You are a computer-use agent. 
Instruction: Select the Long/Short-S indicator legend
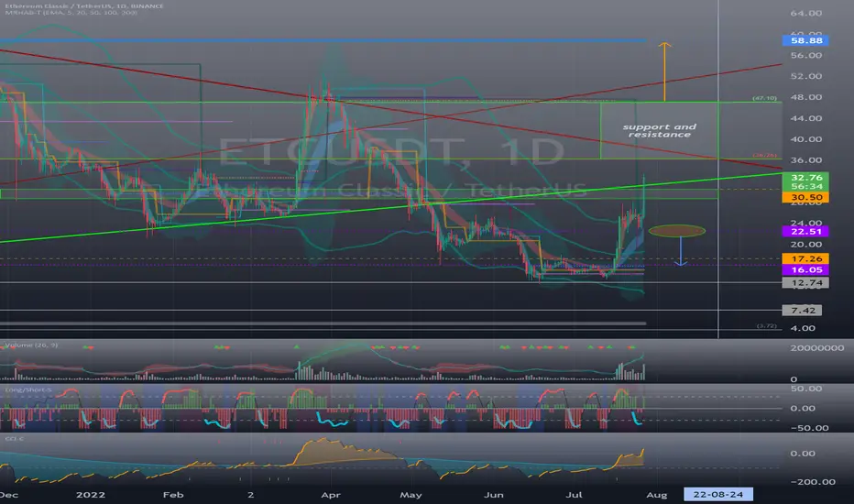click(x=28, y=389)
